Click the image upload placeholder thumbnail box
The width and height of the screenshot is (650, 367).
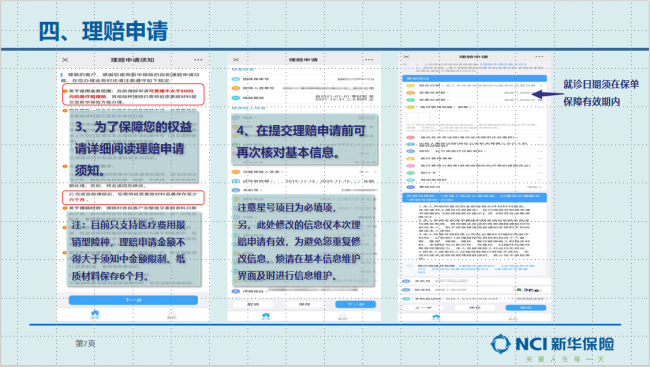tap(418, 117)
